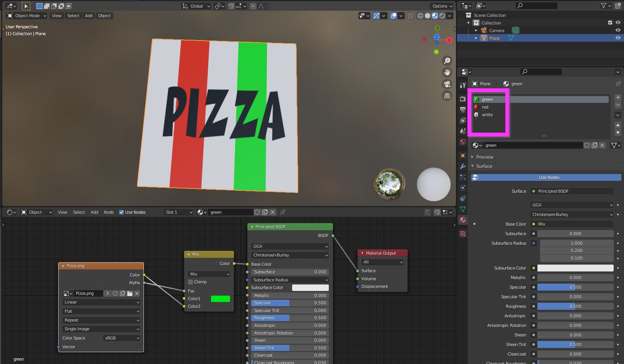Open the Linear interpolation dropdown

coord(101,302)
